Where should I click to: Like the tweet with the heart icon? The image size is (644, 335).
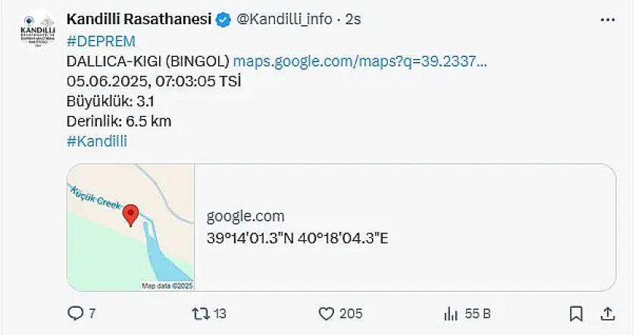(x=327, y=313)
